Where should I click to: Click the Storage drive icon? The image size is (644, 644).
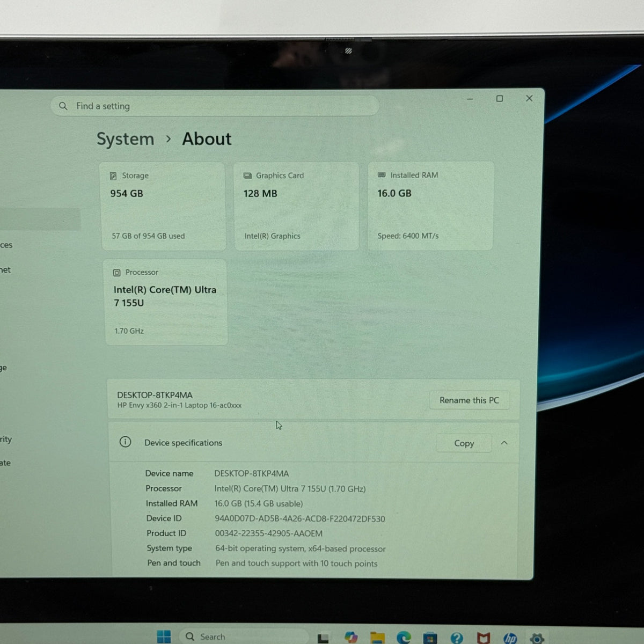click(x=113, y=176)
